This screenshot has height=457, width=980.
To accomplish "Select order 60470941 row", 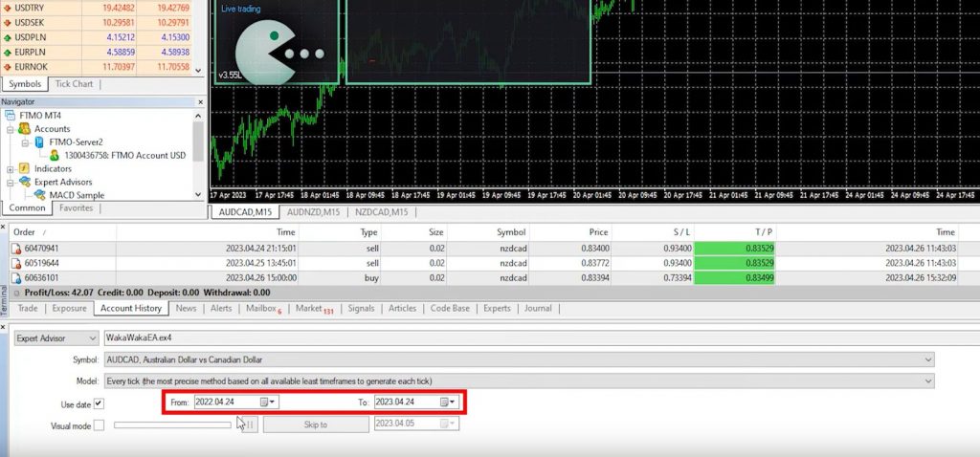I will click(494, 248).
